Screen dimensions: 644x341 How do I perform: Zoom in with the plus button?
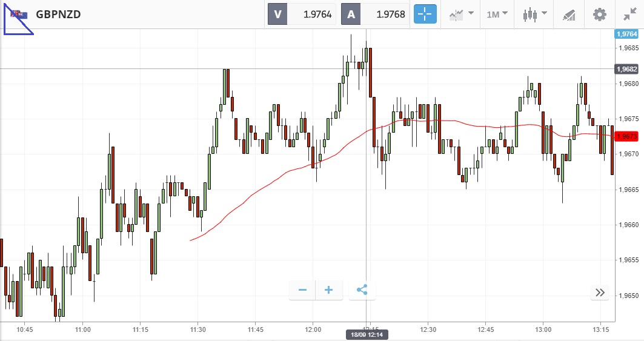[x=329, y=290]
